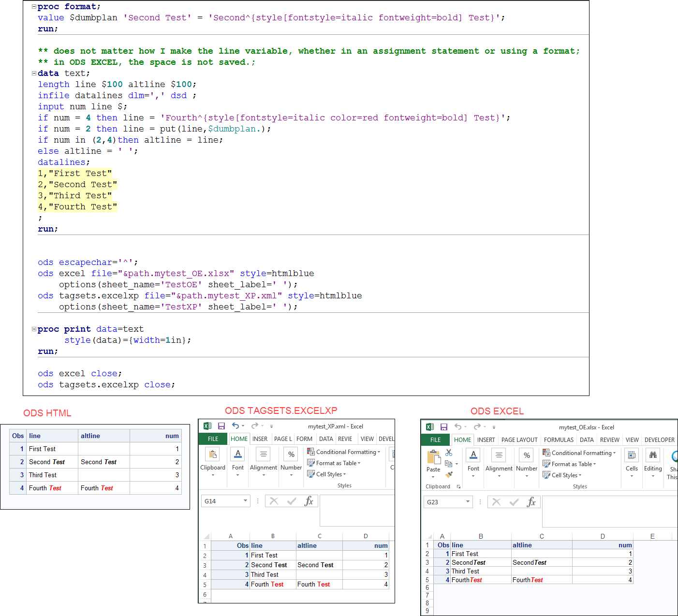678x616 pixels.
Task: Collapse the proc print code block
Action: 33,329
